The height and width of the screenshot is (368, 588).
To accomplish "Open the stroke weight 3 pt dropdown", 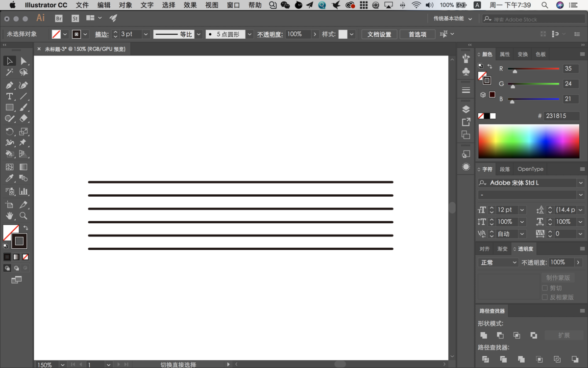I will point(146,34).
